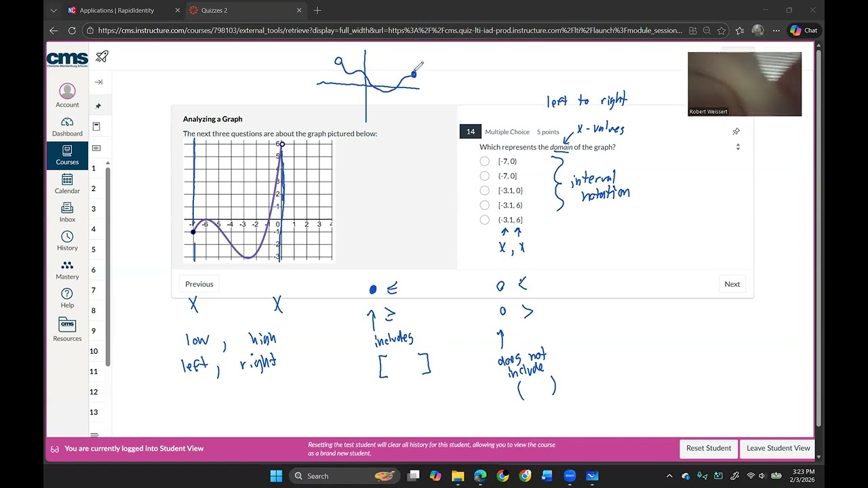Click the question 14 reorder arrows

click(738, 146)
